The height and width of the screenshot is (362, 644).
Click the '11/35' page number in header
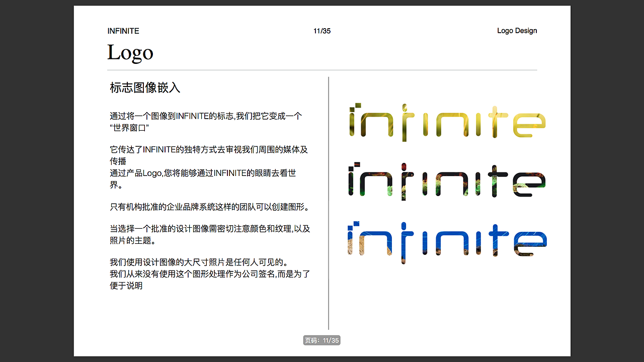322,31
